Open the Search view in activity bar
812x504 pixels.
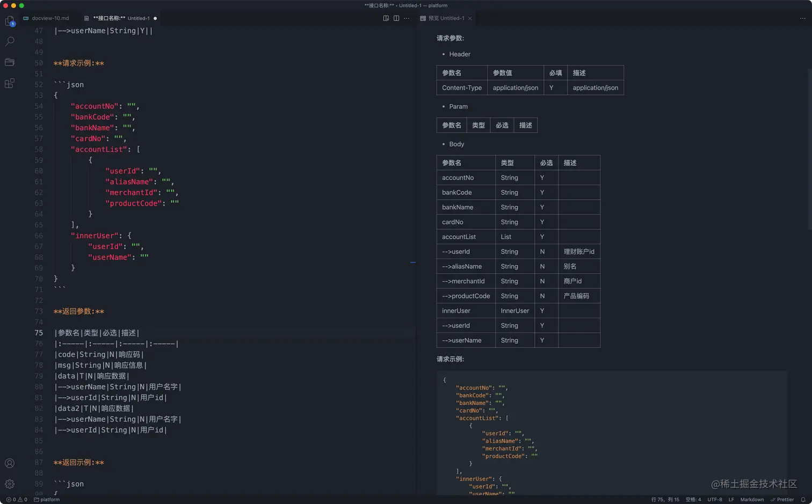tap(10, 41)
